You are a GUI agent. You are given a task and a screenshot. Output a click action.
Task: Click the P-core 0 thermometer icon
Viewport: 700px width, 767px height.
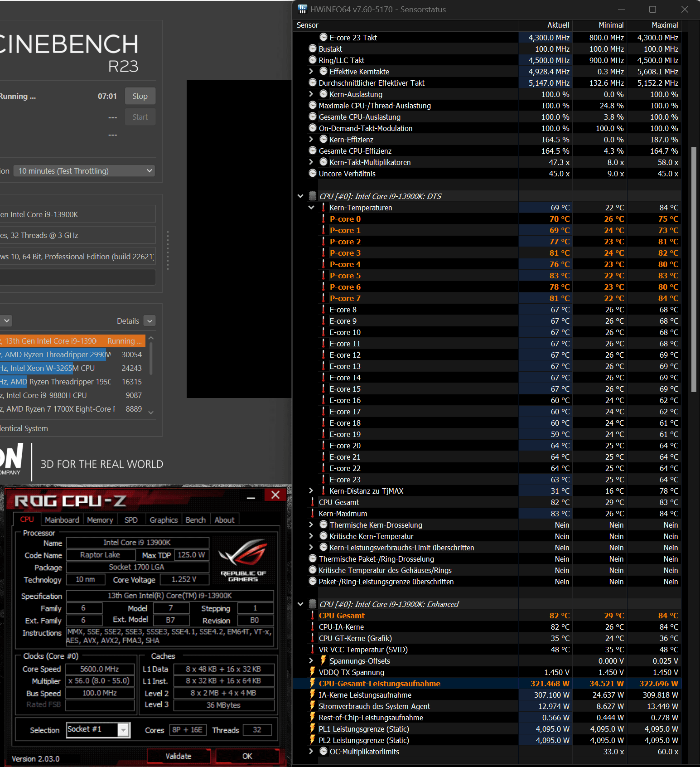click(323, 218)
